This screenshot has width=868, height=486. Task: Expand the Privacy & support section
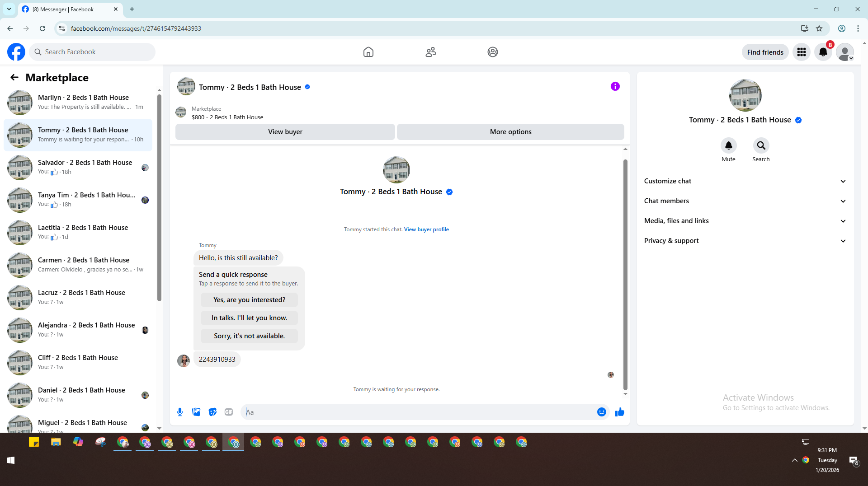click(x=745, y=241)
